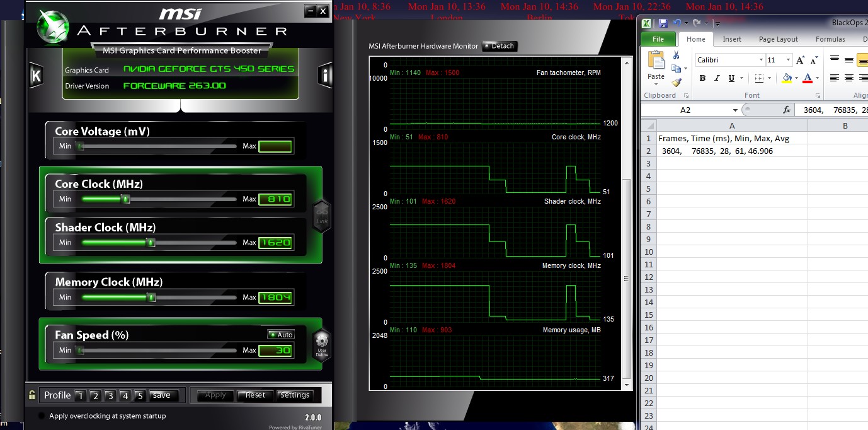Screen dimensions: 868x430
Task: Customize Excel's Quick Access Toolbar
Action: tap(717, 24)
